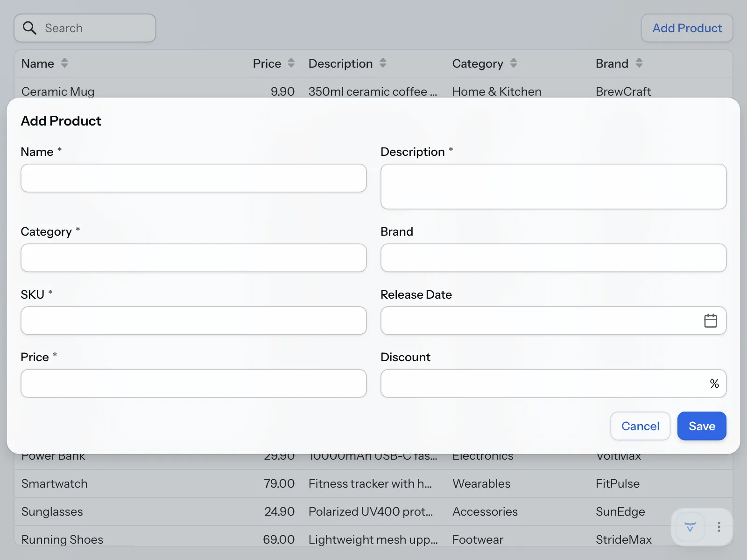This screenshot has width=747, height=560.
Task: Focus the Search field
Action: pyautogui.click(x=85, y=28)
